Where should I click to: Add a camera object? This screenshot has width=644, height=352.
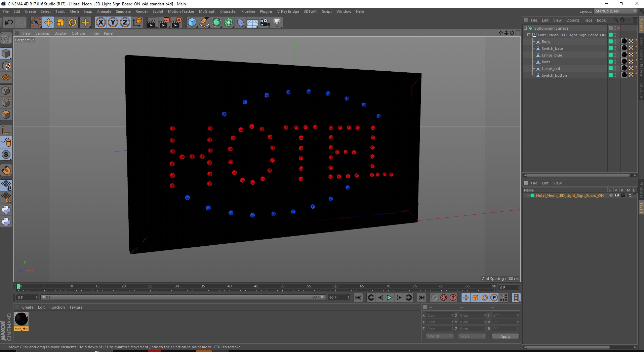coord(265,23)
